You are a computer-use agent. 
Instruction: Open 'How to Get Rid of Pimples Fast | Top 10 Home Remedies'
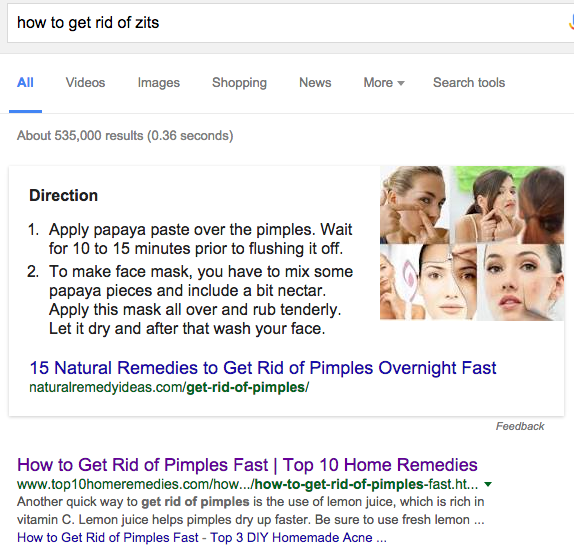point(247,465)
